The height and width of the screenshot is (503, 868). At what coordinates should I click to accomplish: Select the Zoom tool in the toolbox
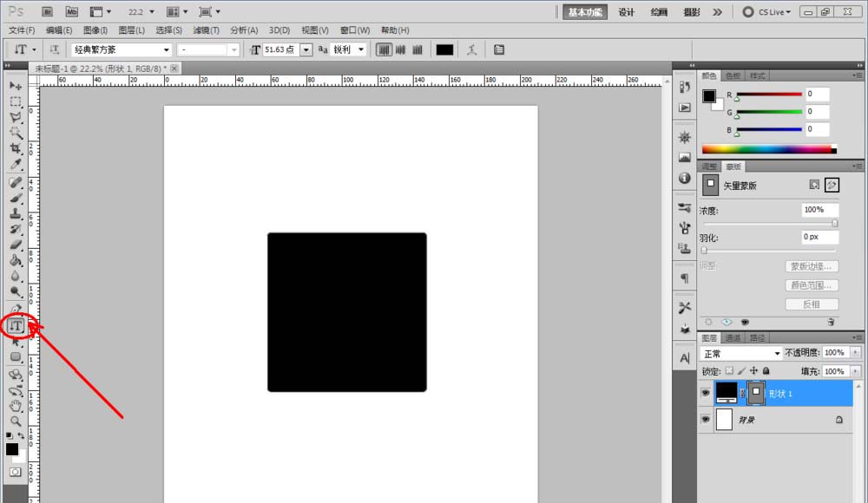(16, 421)
